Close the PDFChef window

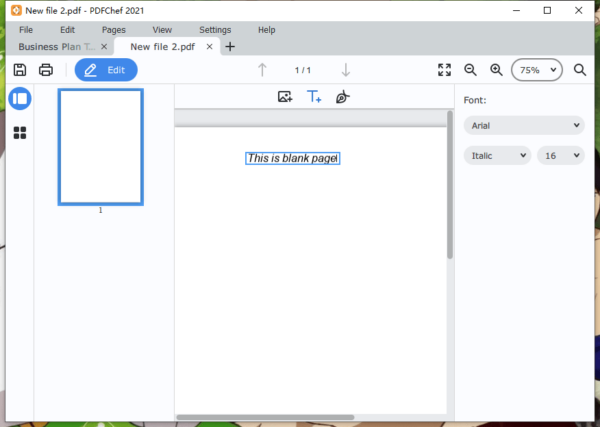(x=579, y=10)
